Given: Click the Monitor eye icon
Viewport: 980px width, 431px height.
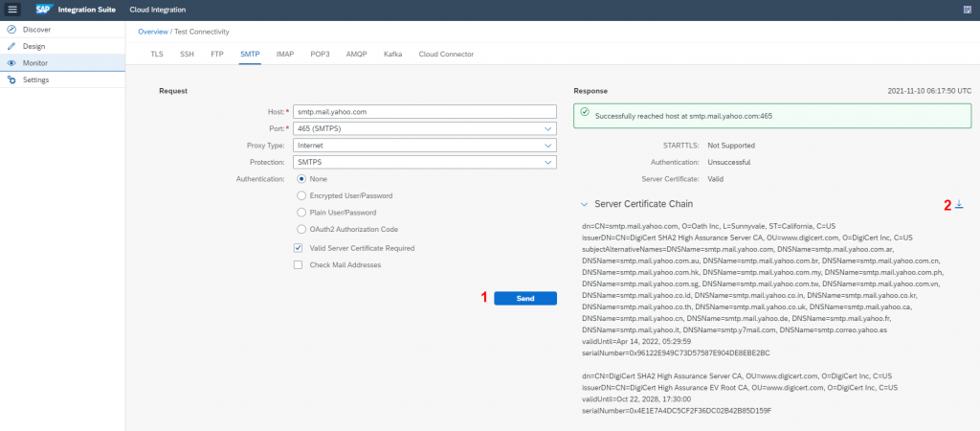Looking at the screenshot, I should 11,63.
